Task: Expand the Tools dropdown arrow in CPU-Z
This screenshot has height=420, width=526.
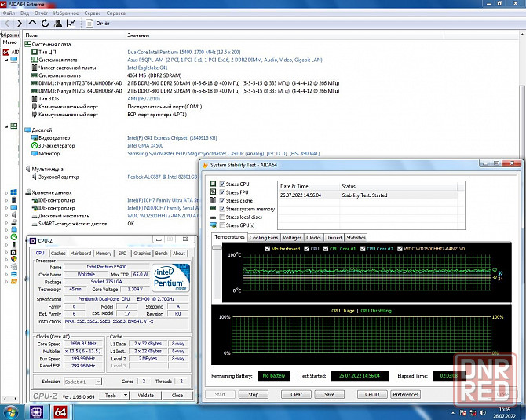Action: (124, 396)
